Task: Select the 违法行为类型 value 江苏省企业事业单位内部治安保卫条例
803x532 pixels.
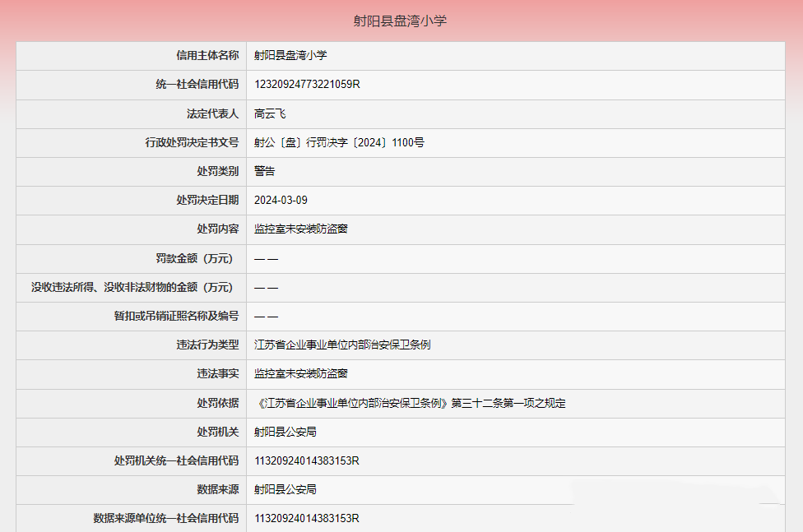Action: (x=342, y=345)
